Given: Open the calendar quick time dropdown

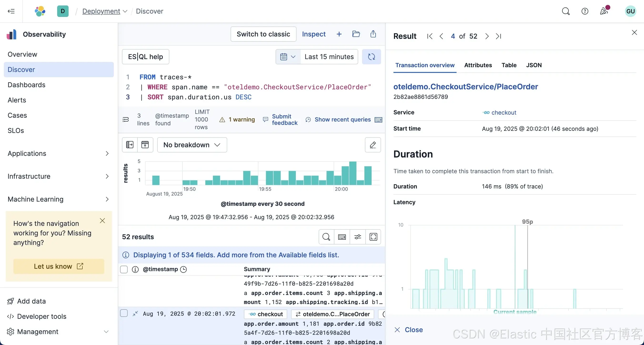Looking at the screenshot, I should [288, 57].
